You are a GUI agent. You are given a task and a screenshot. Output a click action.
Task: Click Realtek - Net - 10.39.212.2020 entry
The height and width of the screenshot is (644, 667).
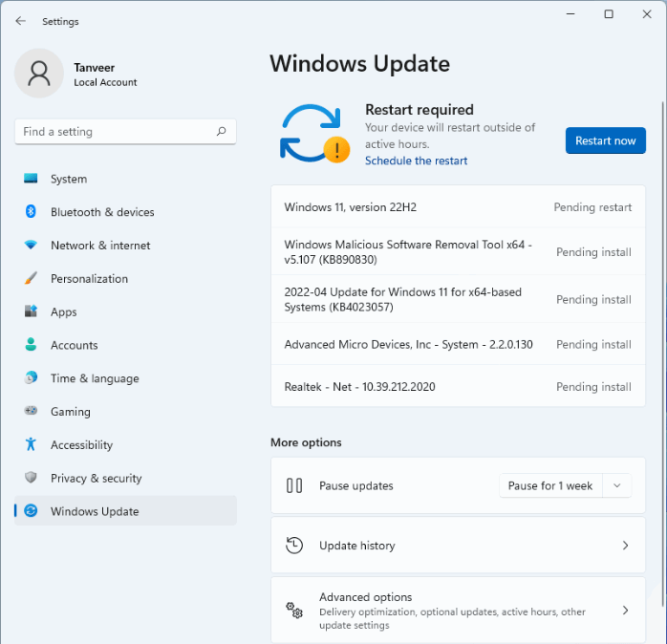458,386
